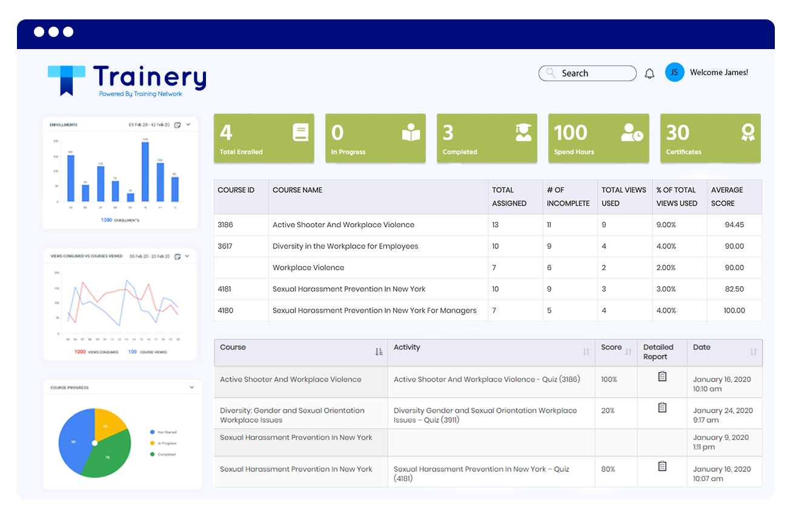This screenshot has width=793, height=532.
Task: Click the tallest bar in Enrollments chart
Action: pos(145,171)
